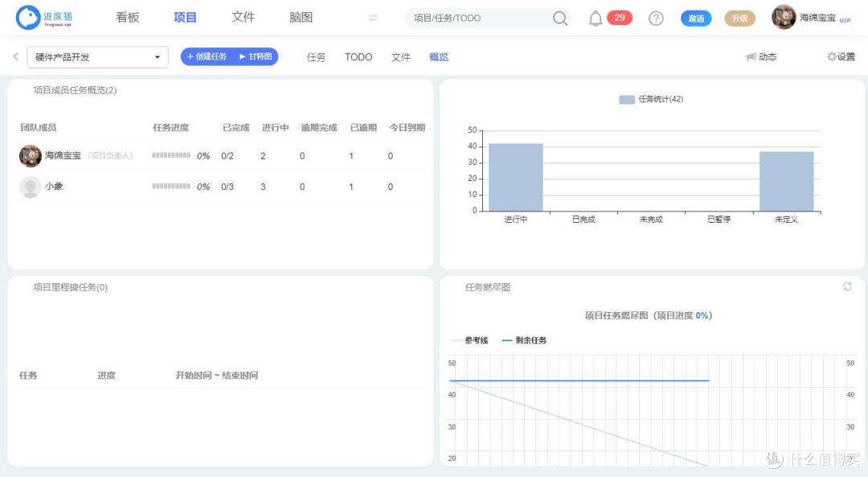Open the help question mark icon
868x477 pixels.
point(656,19)
